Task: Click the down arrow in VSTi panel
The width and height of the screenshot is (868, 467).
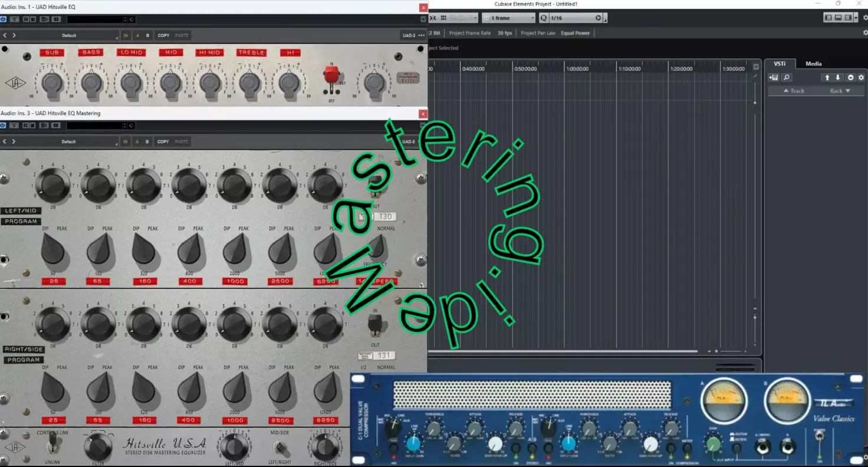Action: click(x=837, y=77)
